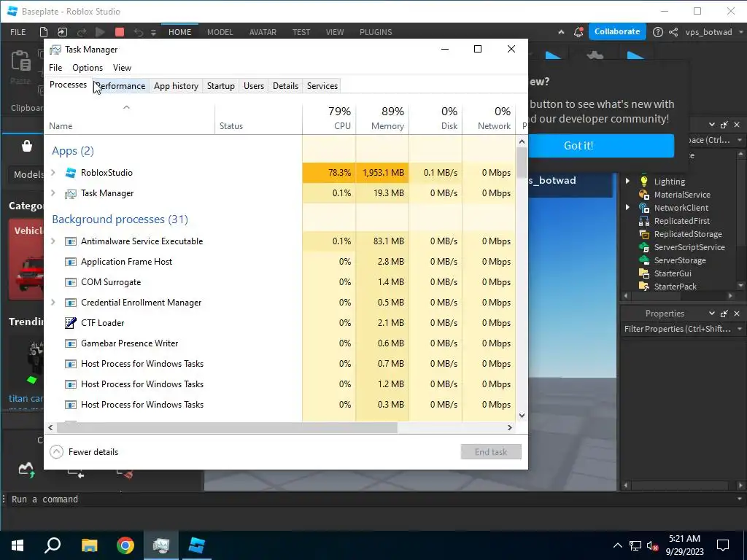
Task: Click the Collaborate button
Action: click(617, 31)
